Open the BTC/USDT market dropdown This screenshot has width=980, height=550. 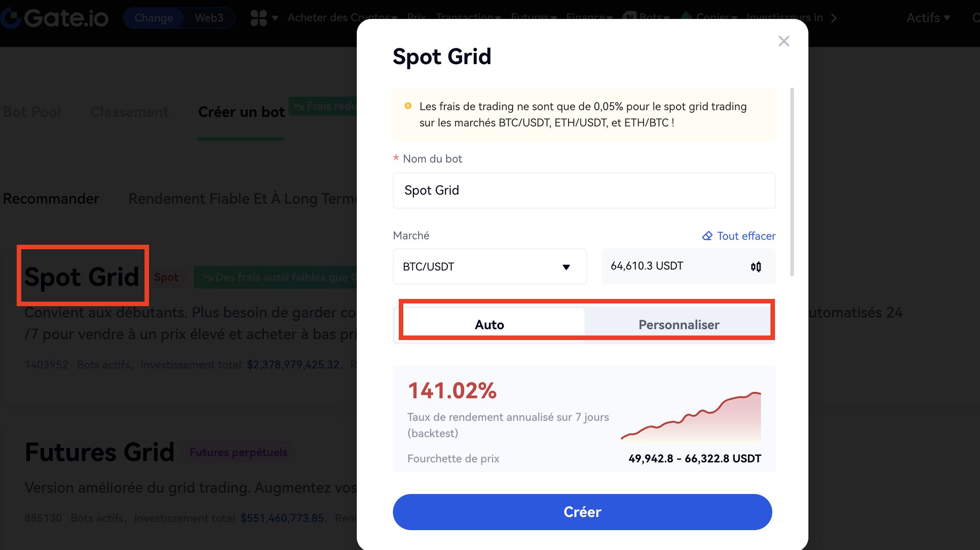[x=490, y=266]
